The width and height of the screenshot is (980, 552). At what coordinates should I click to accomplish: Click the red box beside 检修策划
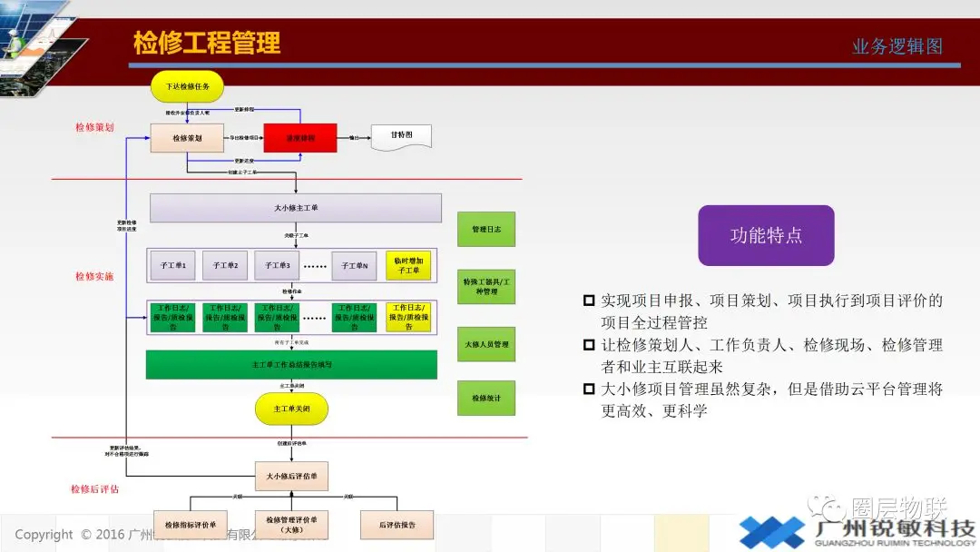tap(300, 138)
